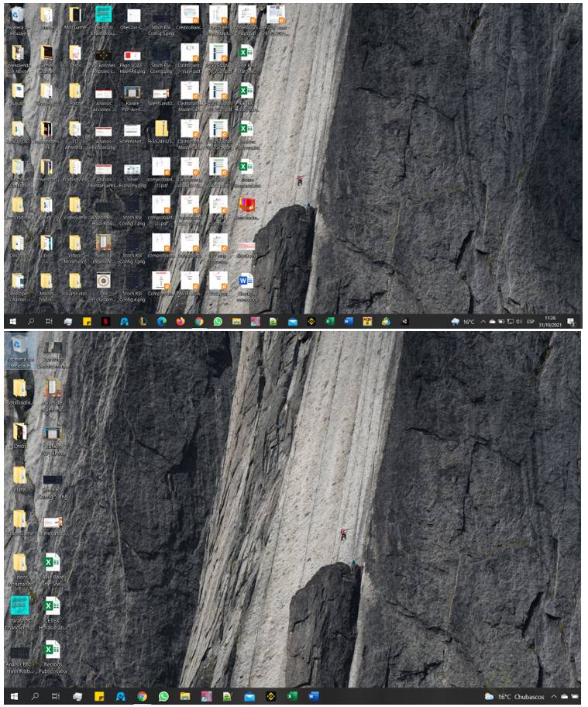Viewport: 588px width, 707px height.
Task: Open the League of Legends icon in upper taskbar
Action: click(x=143, y=322)
